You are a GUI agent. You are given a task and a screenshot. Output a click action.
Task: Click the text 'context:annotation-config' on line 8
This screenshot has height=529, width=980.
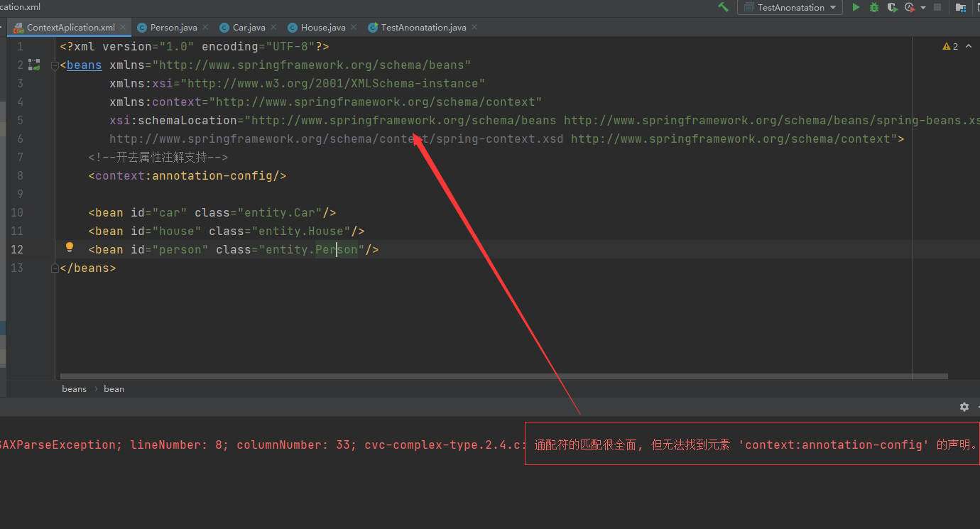184,176
